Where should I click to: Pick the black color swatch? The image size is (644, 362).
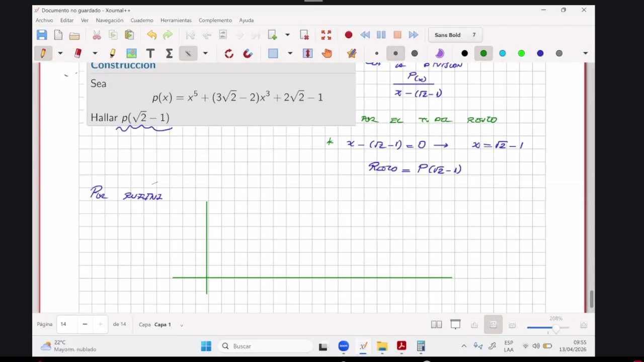coord(464,53)
